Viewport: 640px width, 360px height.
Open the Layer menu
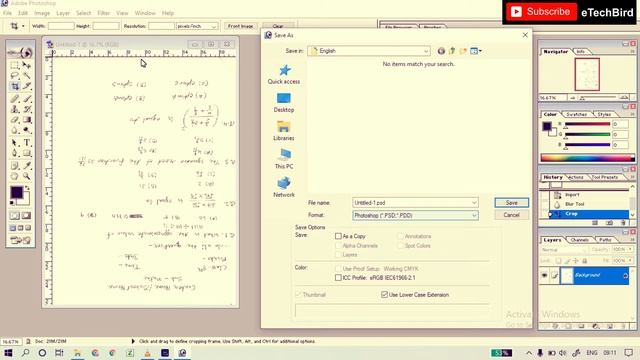coord(63,13)
